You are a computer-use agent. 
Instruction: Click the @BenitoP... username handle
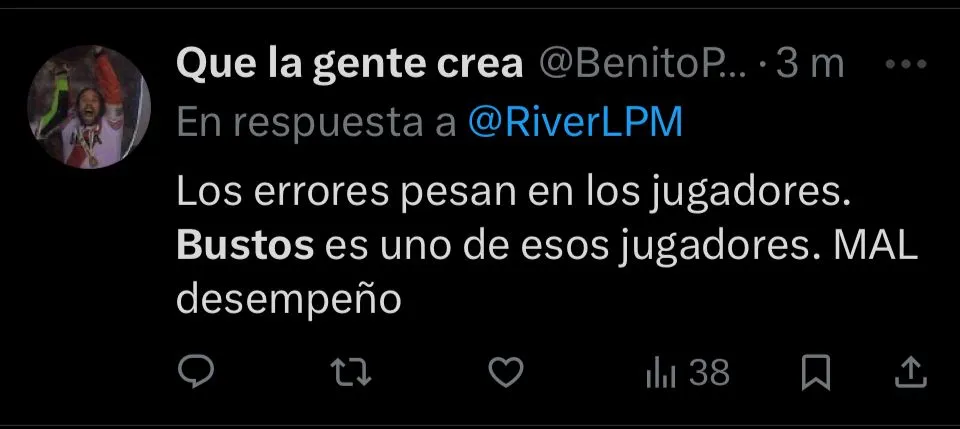tap(642, 64)
